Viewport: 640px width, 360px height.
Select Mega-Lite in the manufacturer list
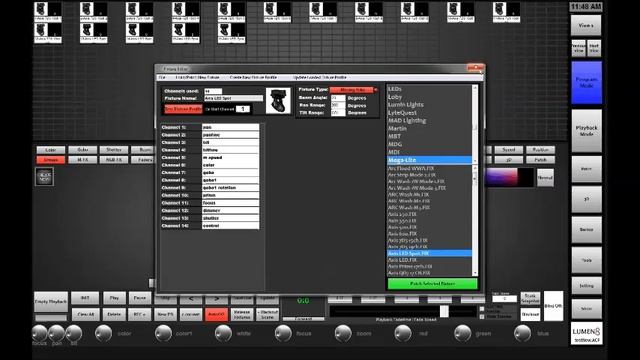click(x=429, y=160)
